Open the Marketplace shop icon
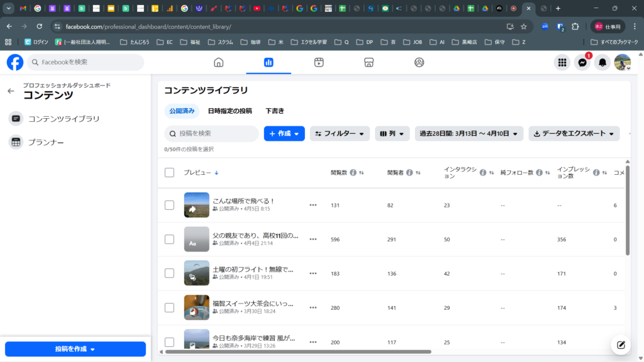The width and height of the screenshot is (644, 362). 369,62
